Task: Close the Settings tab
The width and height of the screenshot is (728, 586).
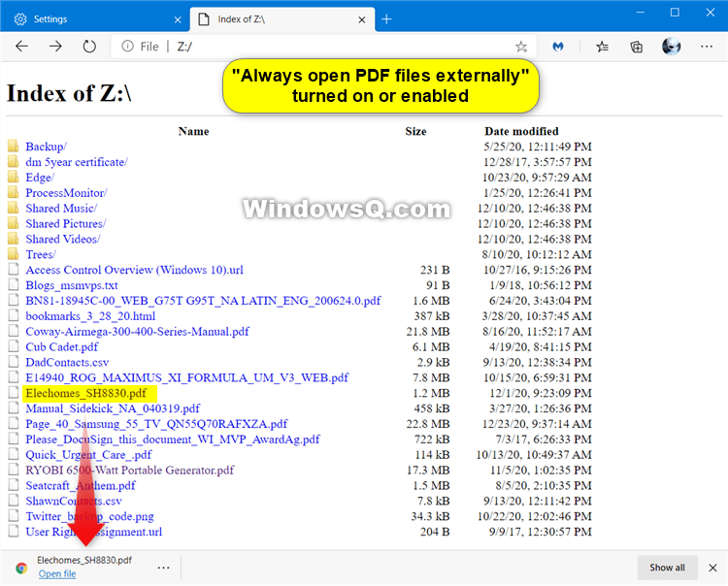Action: (178, 19)
